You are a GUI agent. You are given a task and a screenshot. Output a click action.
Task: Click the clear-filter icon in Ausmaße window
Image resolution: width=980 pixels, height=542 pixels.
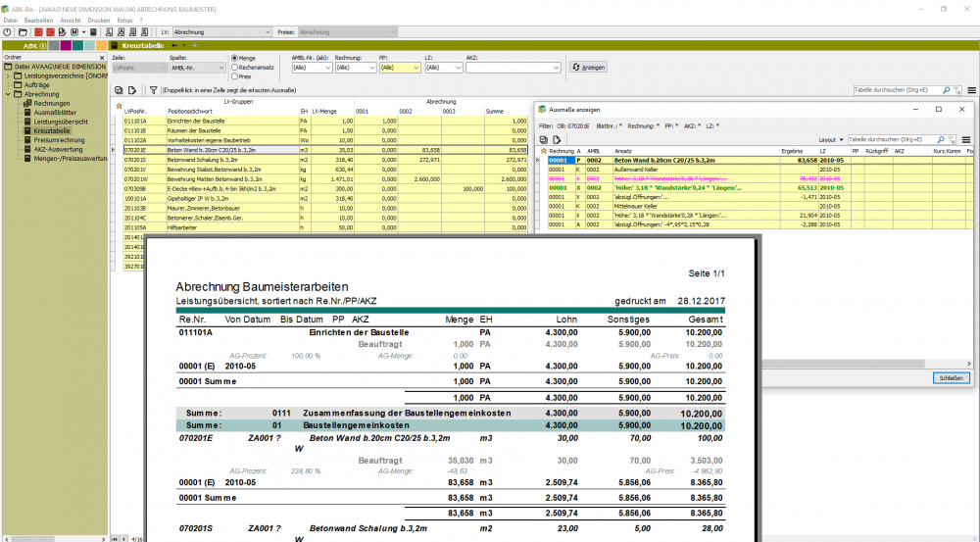952,140
